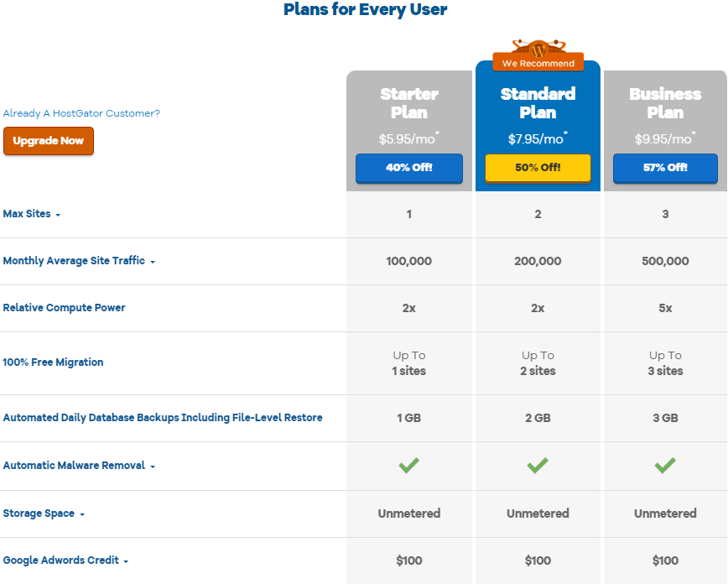The width and height of the screenshot is (728, 584).
Task: Expand the Max Sites dropdown arrow
Action: (x=57, y=215)
